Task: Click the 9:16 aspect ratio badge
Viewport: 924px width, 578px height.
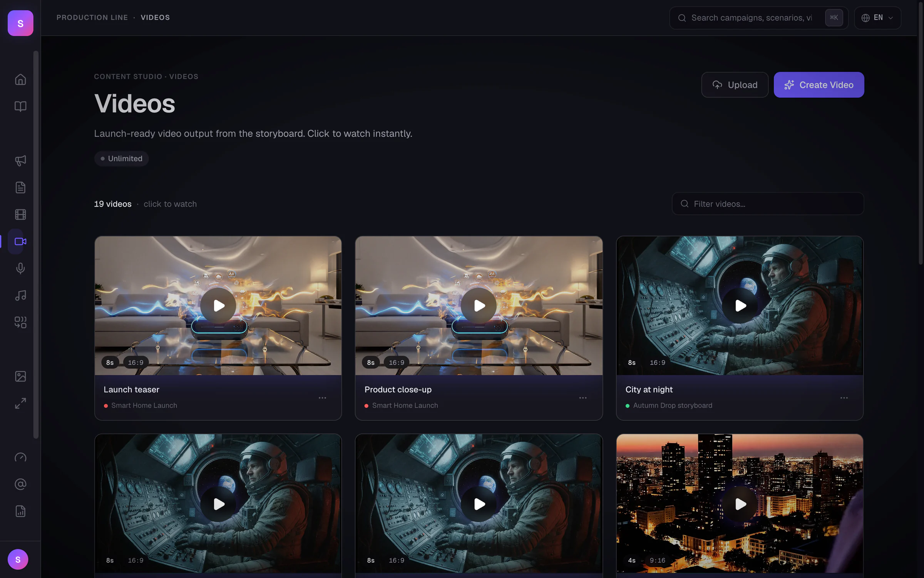Action: point(657,560)
